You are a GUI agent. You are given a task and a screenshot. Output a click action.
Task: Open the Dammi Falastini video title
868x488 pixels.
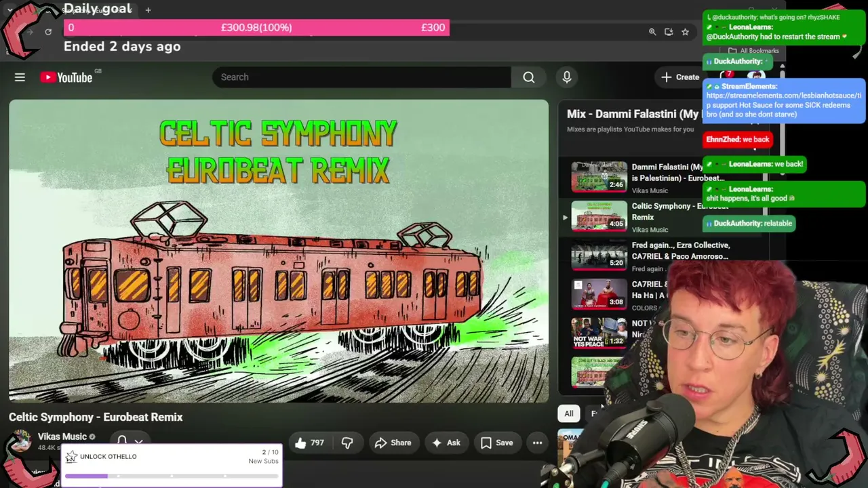678,172
